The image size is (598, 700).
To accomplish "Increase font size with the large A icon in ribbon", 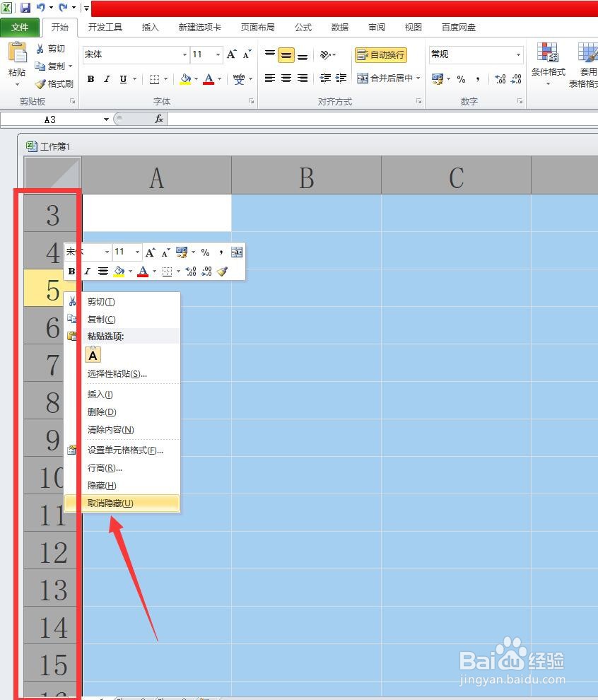I will pos(232,54).
